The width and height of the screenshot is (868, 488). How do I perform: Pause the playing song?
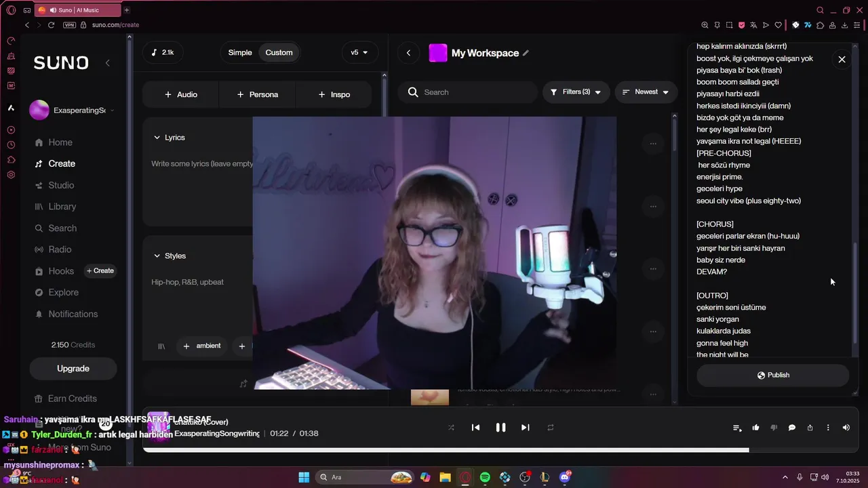pyautogui.click(x=500, y=428)
